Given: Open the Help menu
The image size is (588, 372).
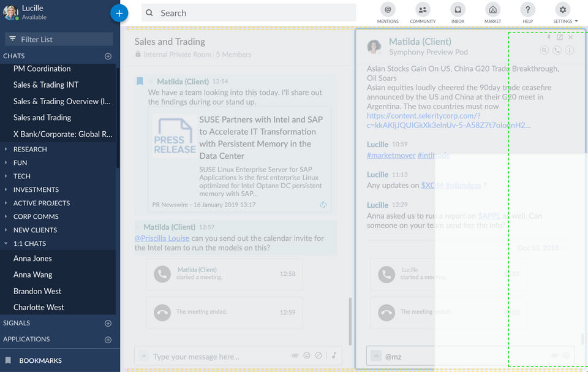Looking at the screenshot, I should [527, 13].
